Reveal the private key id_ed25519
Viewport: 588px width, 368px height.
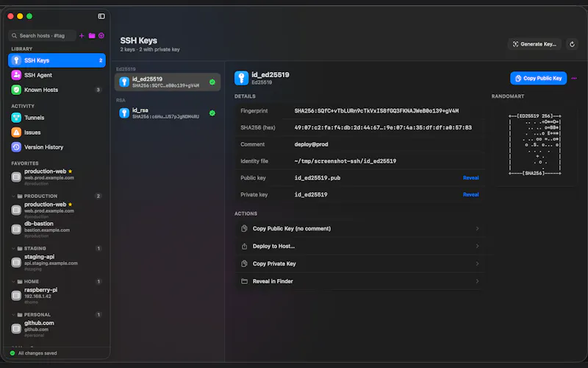[x=470, y=194]
